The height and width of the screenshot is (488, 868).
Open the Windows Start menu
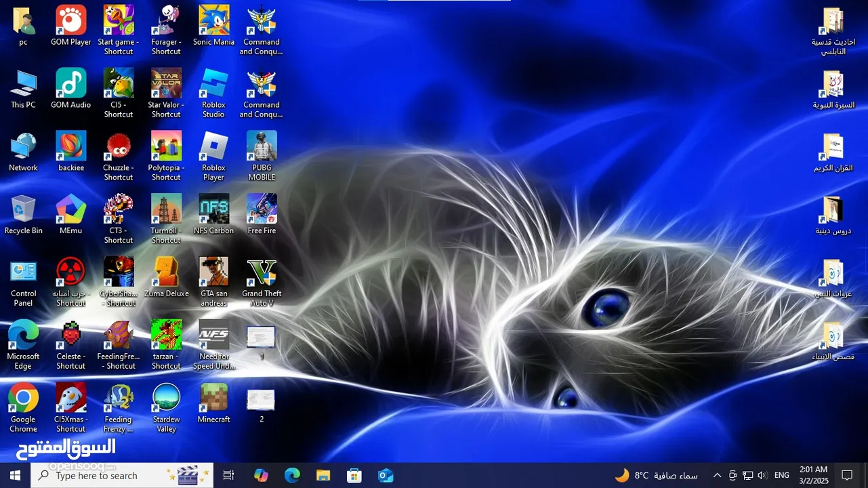pos(15,475)
